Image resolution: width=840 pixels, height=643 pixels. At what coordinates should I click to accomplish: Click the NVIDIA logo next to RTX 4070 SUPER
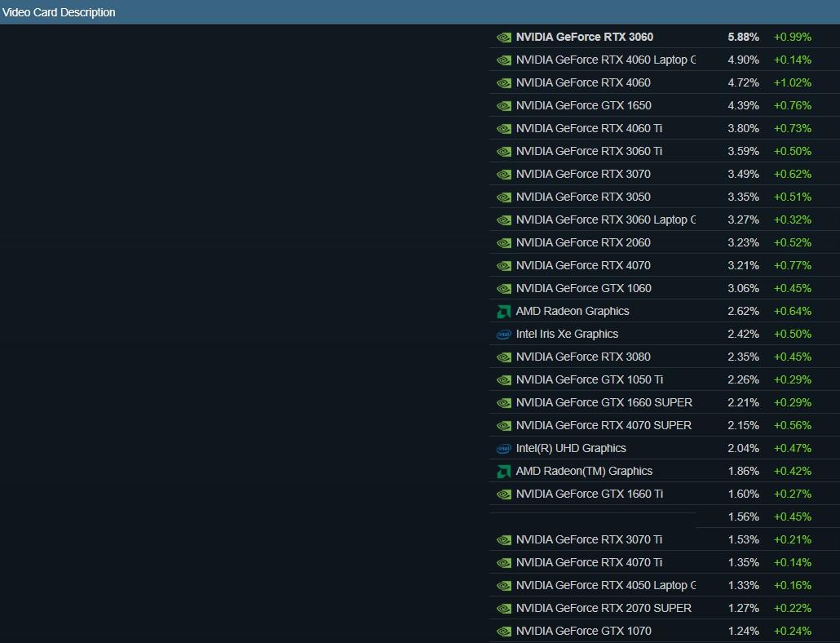tap(503, 426)
